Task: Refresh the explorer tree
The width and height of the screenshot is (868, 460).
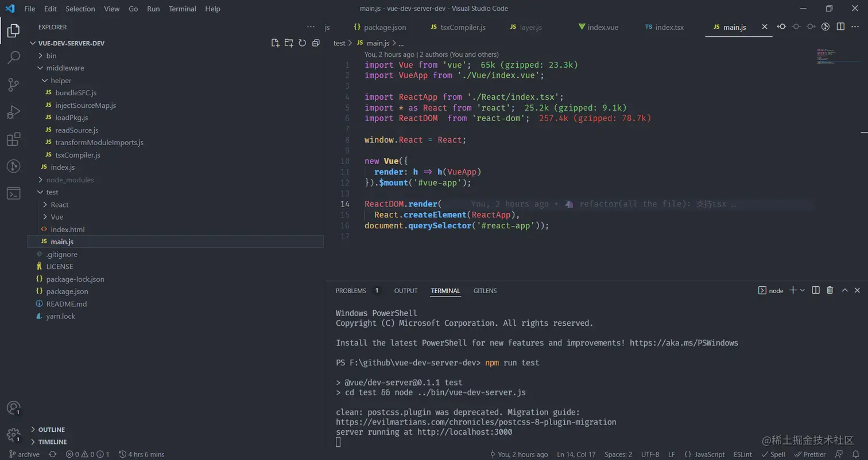Action: 302,43
